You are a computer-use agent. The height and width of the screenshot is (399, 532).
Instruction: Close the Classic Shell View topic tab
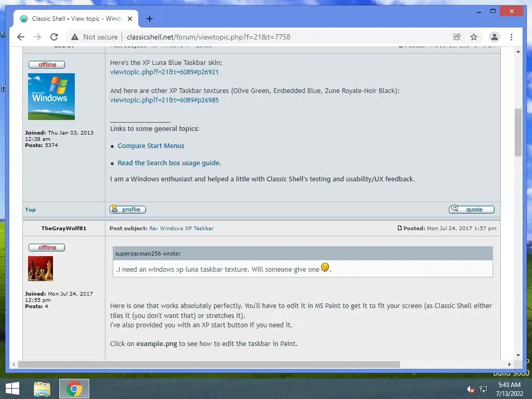tap(129, 19)
